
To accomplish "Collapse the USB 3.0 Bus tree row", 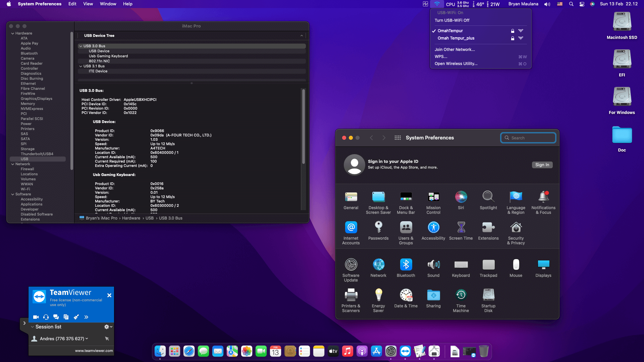I will [81, 46].
